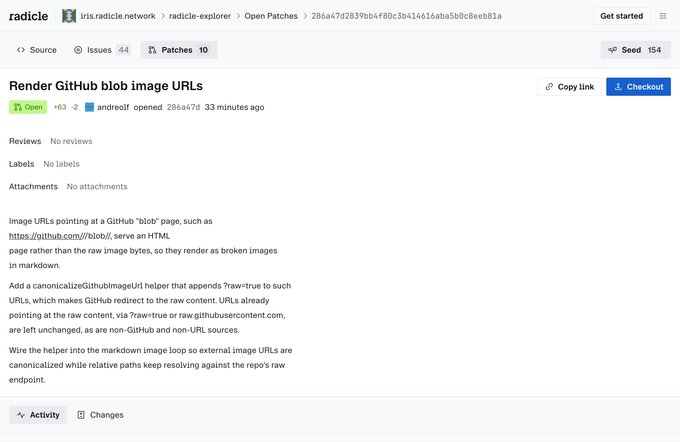The image size is (680, 442).
Task: Click the blue Checkout button
Action: pyautogui.click(x=638, y=87)
